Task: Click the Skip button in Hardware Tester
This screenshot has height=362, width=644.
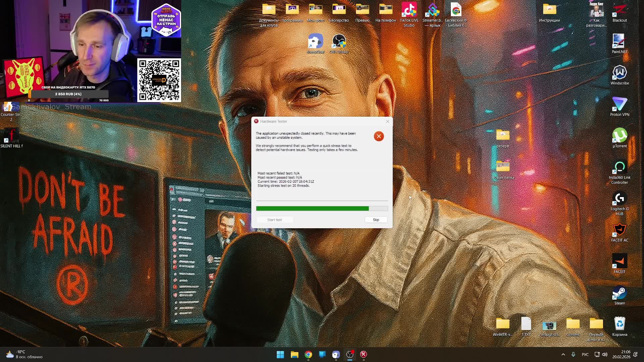Action: click(376, 220)
